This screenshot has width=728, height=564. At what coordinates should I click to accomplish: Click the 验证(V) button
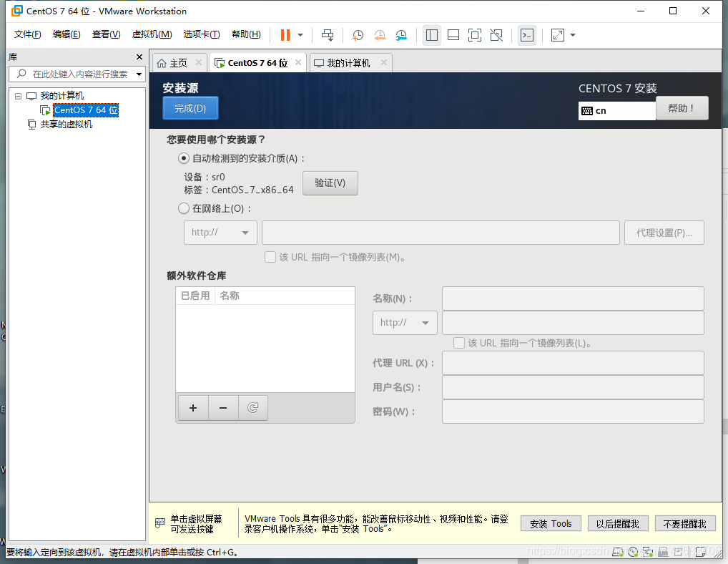click(330, 183)
